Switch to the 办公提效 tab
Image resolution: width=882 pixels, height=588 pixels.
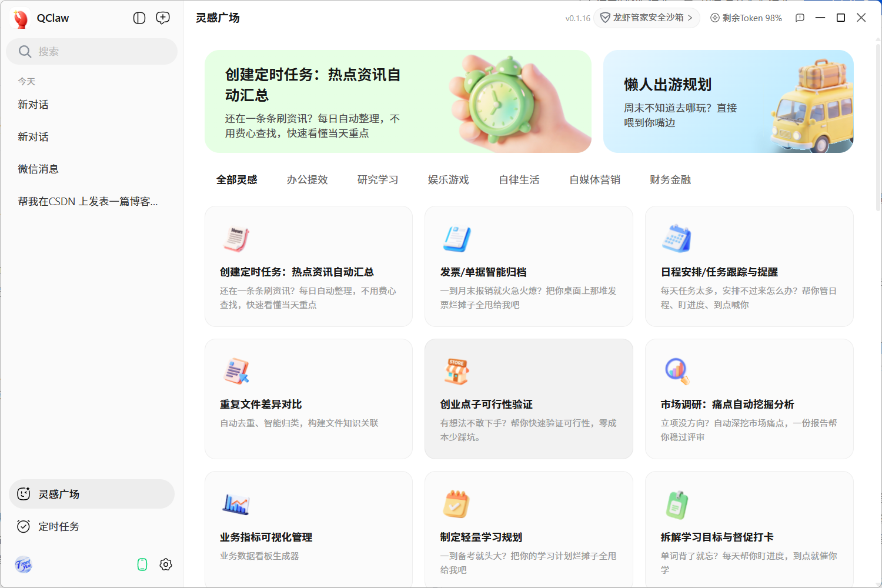(308, 180)
